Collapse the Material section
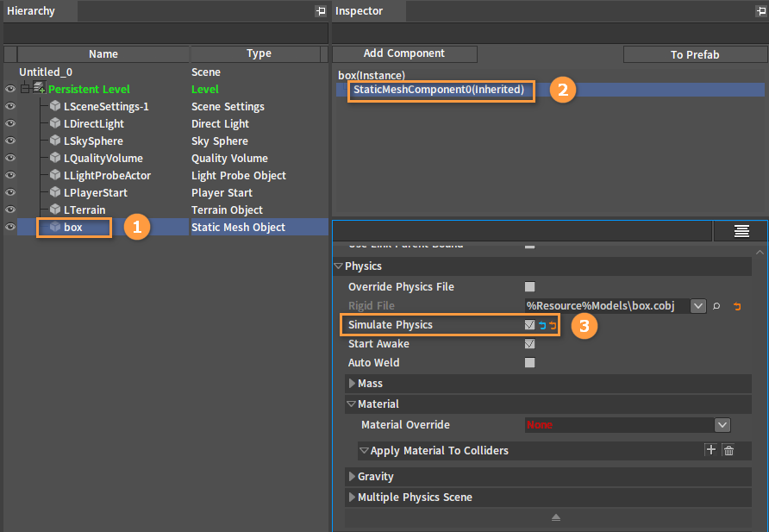Screen dimensions: 769x532 click(351, 404)
